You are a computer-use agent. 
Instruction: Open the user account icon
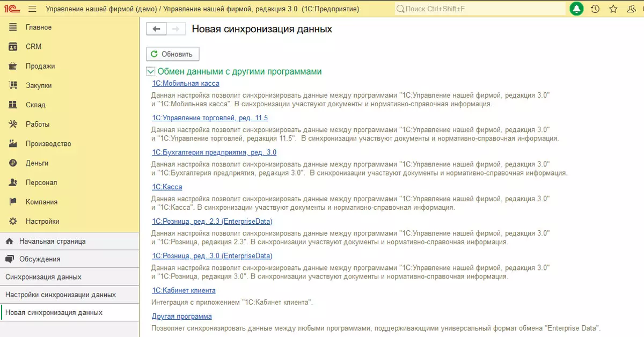click(632, 9)
